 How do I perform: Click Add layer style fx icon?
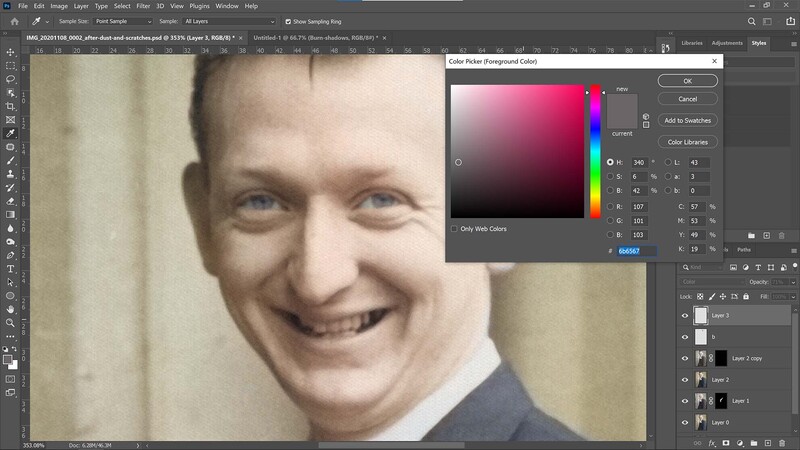pos(712,443)
